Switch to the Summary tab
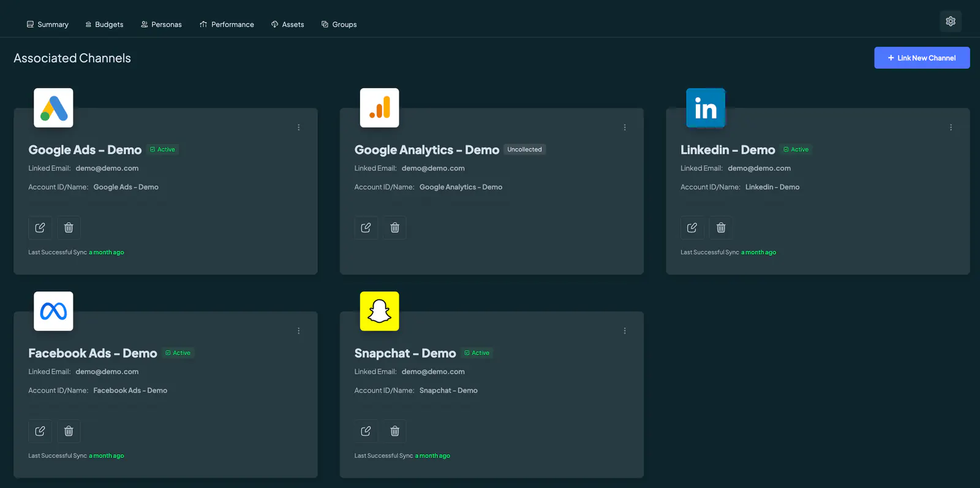Screen dimensions: 980x488 [x=47, y=25]
